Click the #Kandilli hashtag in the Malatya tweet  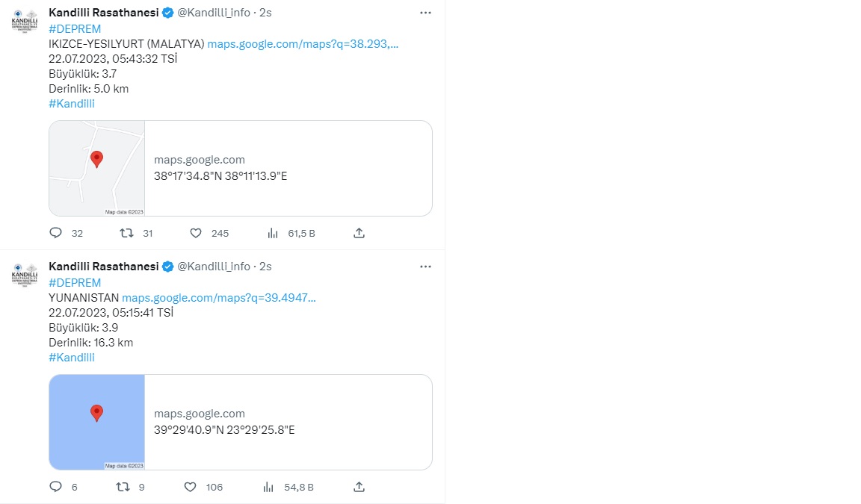point(72,103)
